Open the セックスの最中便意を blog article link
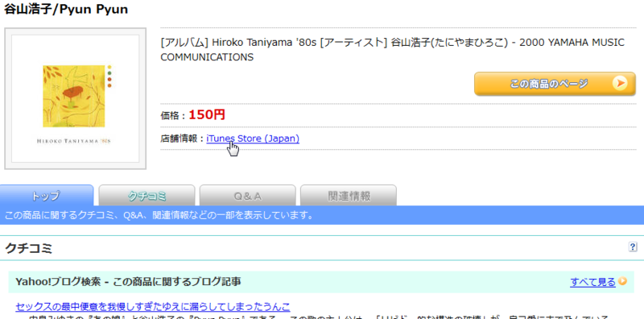This screenshot has width=644, height=319. [153, 307]
